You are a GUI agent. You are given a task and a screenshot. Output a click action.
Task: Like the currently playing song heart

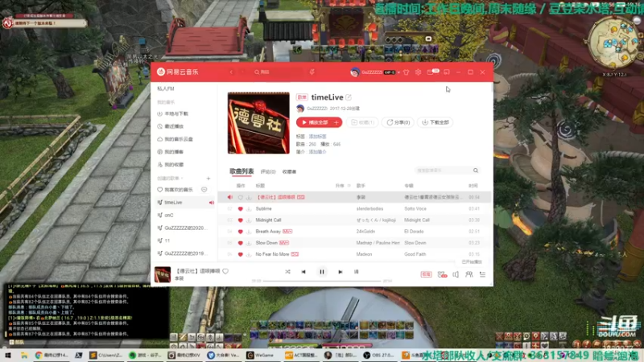click(x=225, y=271)
